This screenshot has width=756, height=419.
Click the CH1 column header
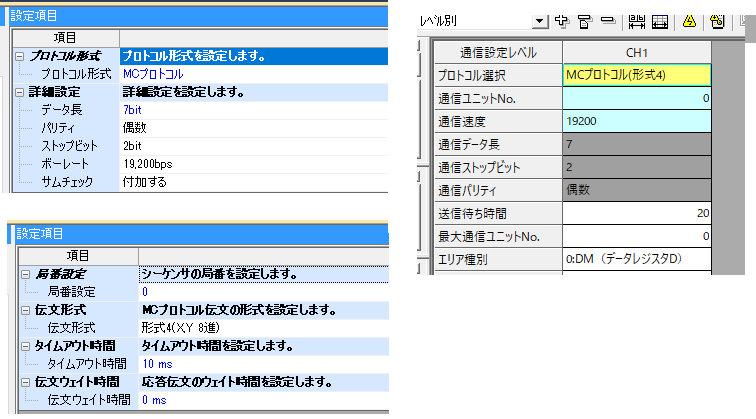pyautogui.click(x=636, y=53)
